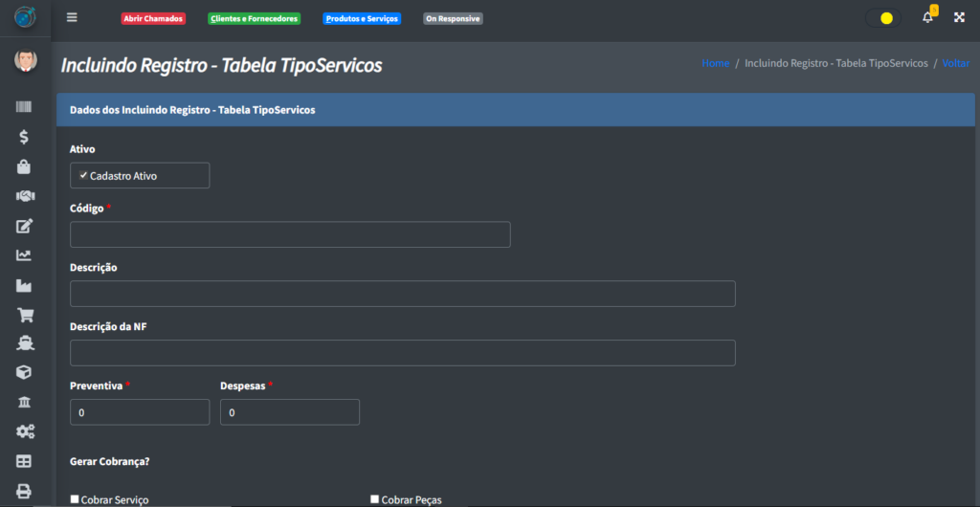This screenshot has height=507, width=980.
Task: Open the bank building sidebar icon
Action: [x=24, y=402]
